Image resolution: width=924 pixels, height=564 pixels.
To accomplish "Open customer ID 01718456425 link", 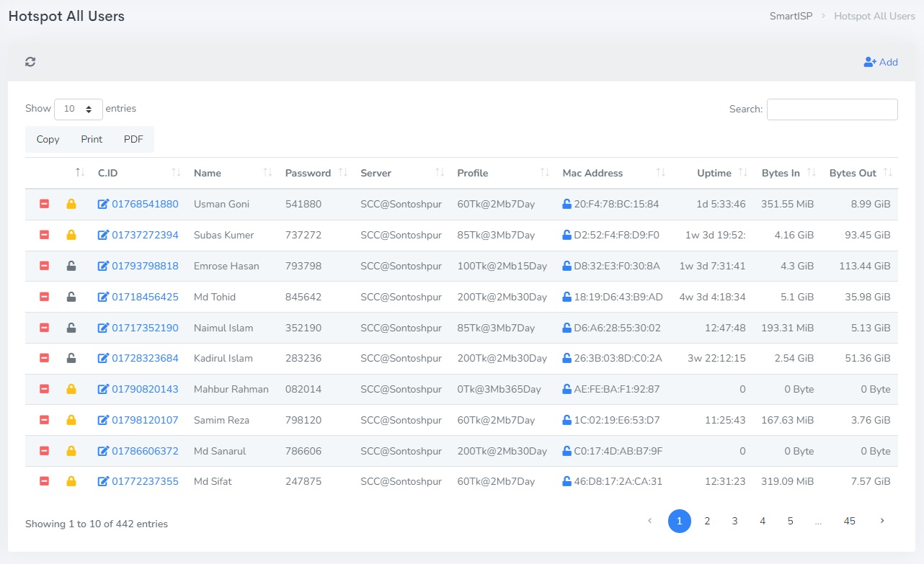I will 145,297.
